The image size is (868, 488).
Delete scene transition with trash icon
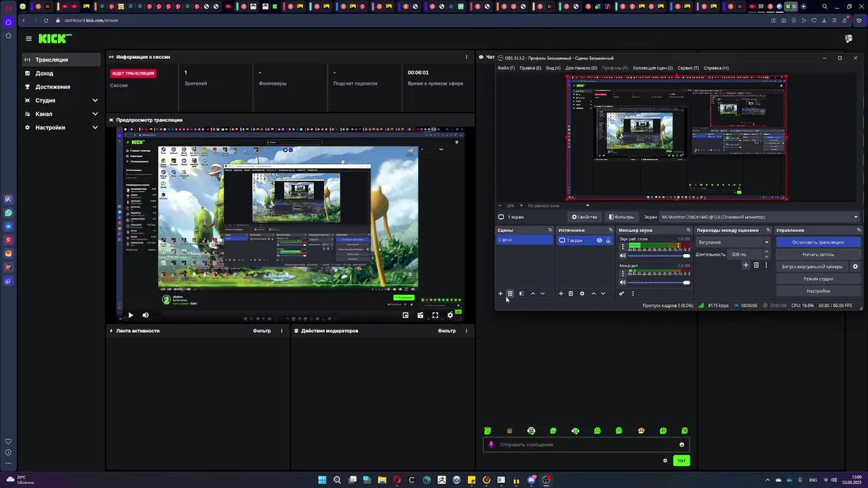(756, 265)
